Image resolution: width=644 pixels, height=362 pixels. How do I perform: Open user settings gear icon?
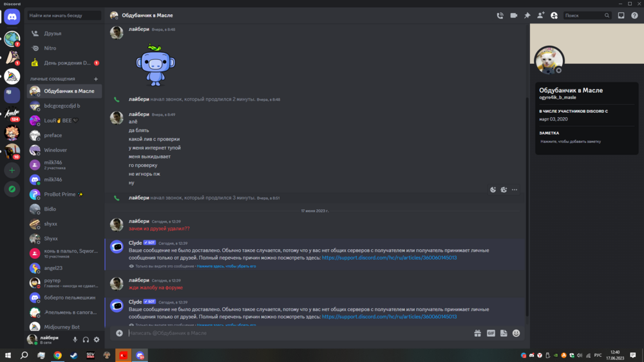(x=97, y=340)
